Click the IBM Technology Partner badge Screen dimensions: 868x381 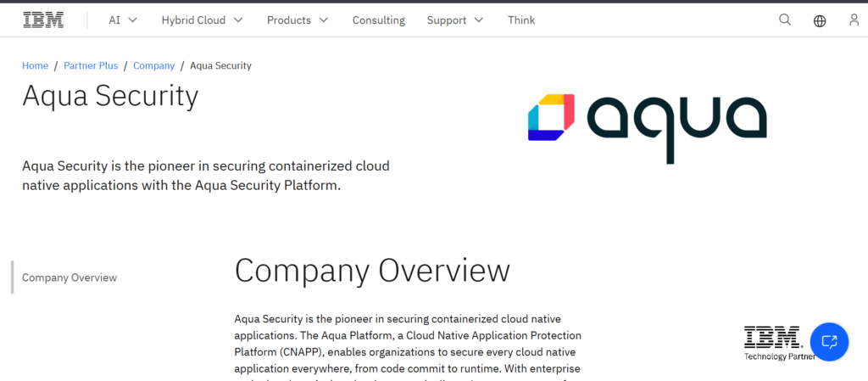[x=779, y=344]
